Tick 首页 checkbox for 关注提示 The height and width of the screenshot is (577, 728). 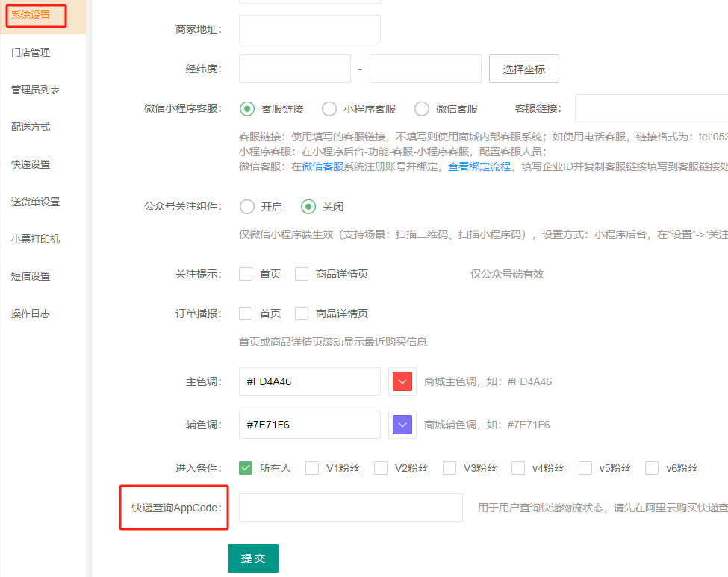pos(246,274)
